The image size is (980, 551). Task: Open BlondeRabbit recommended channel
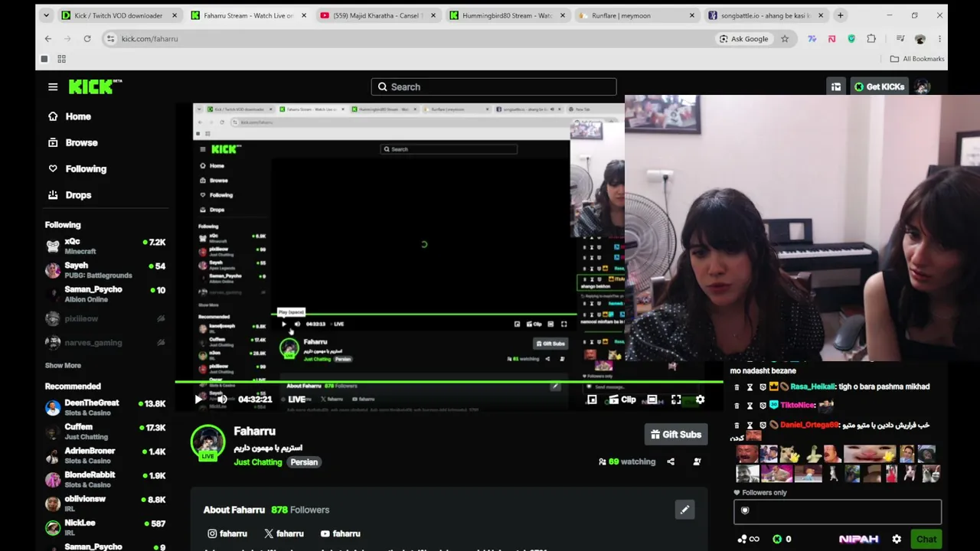pyautogui.click(x=106, y=479)
